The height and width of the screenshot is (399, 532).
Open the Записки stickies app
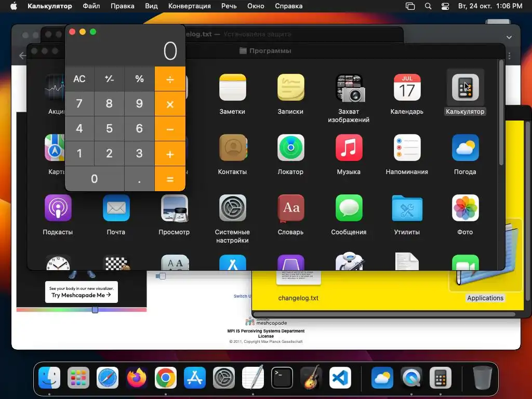[291, 87]
